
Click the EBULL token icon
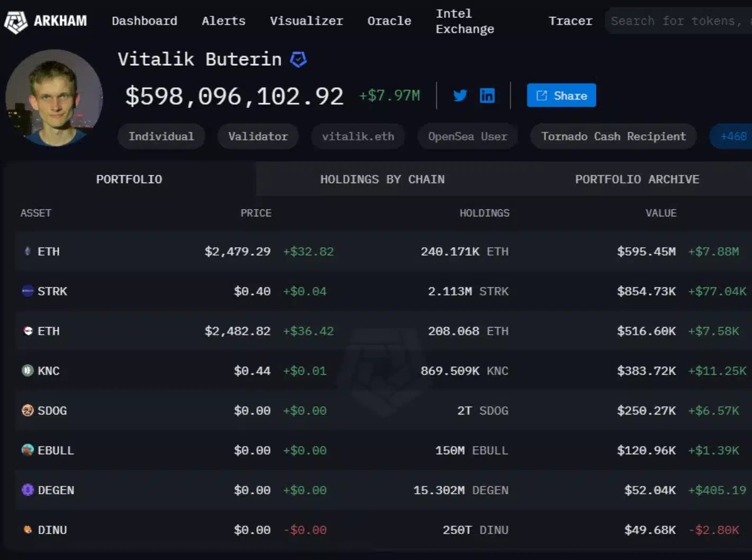point(28,450)
